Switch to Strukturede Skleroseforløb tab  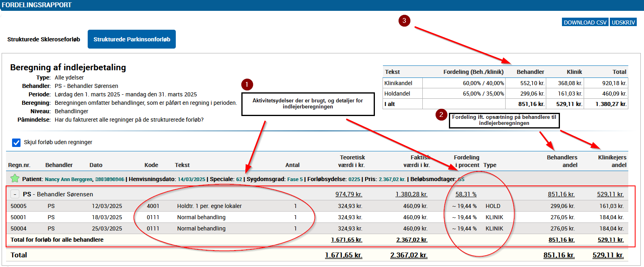43,39
